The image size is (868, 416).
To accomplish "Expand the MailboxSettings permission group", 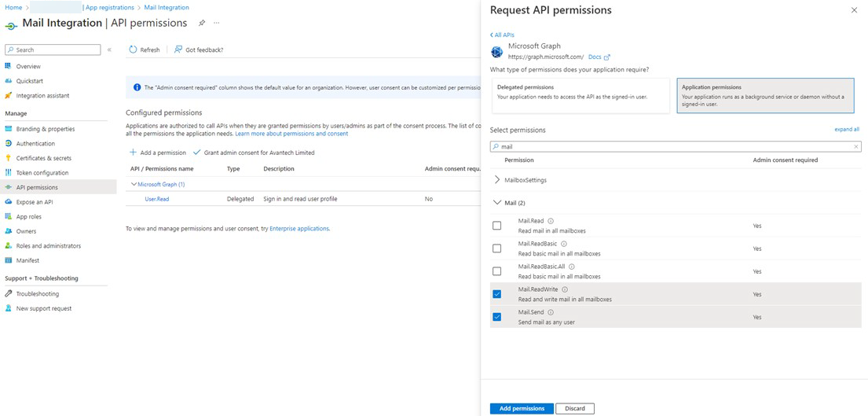I will tap(496, 180).
